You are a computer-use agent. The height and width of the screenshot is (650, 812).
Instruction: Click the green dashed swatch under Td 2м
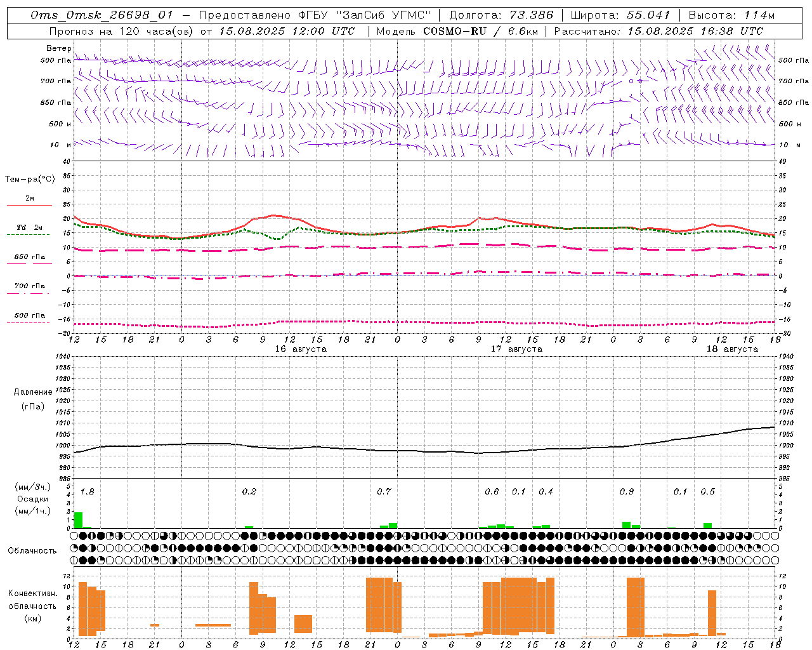coord(29,234)
